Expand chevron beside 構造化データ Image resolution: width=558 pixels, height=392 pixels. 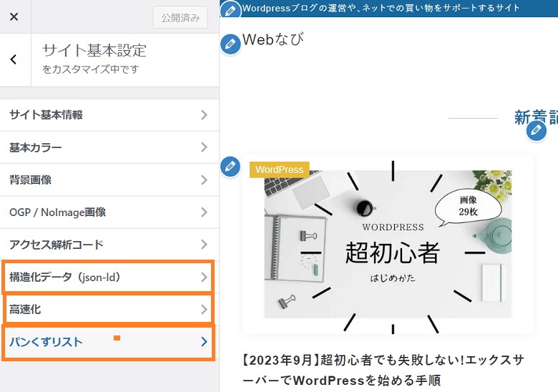click(x=204, y=277)
